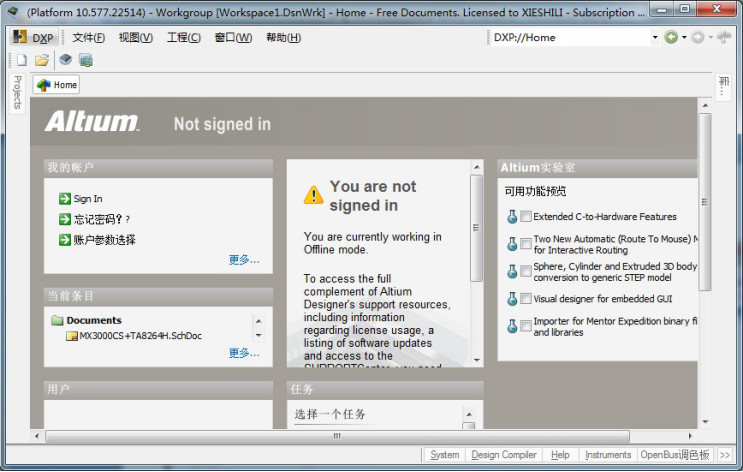Click the green arrow beside 忘记密码
This screenshot has height=472, width=743.
pos(65,219)
